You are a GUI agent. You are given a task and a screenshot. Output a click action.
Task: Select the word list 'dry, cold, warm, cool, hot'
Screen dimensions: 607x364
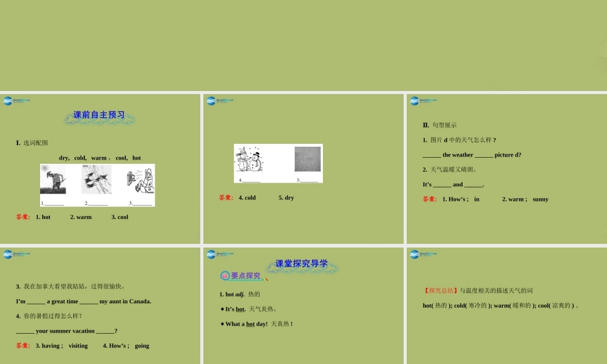pyautogui.click(x=100, y=158)
